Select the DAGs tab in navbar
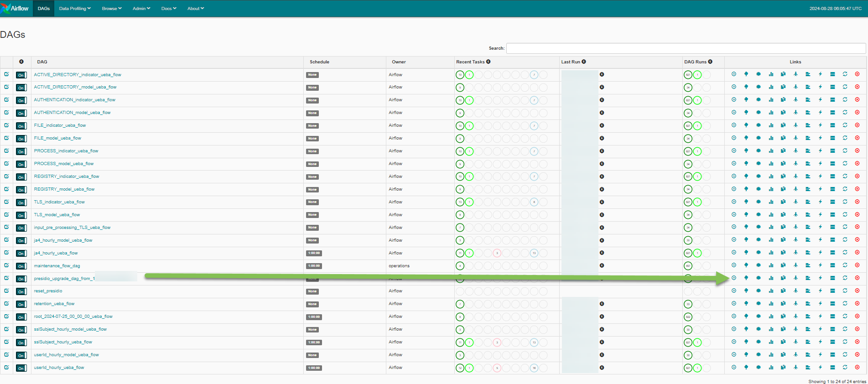 coord(44,9)
